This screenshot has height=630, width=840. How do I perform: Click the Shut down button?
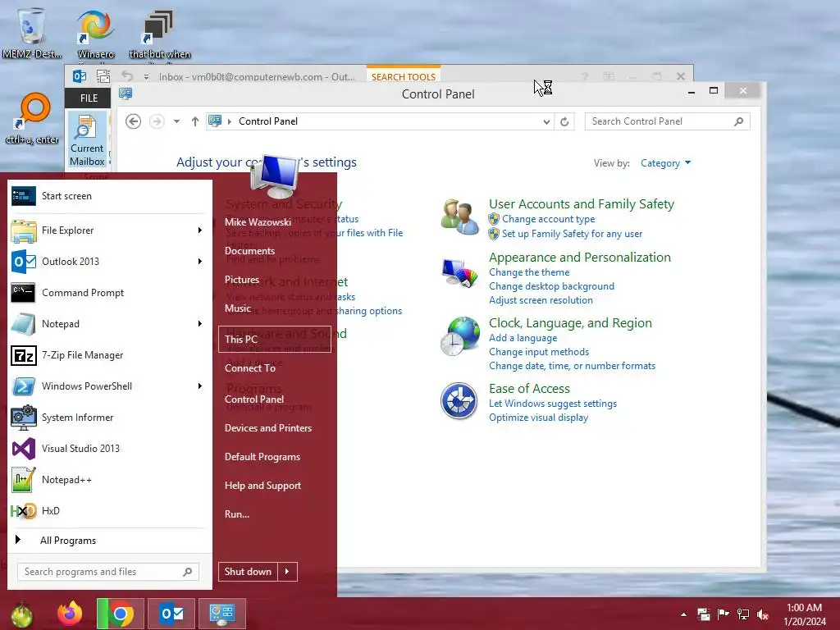coord(248,572)
